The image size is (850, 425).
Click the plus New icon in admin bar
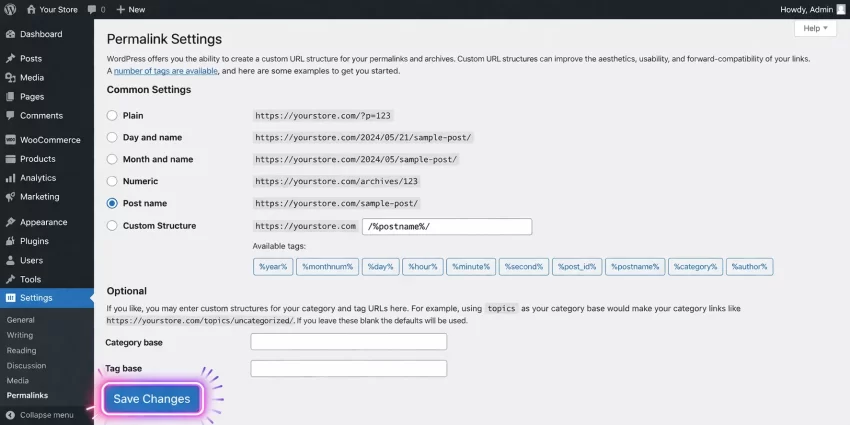120,9
